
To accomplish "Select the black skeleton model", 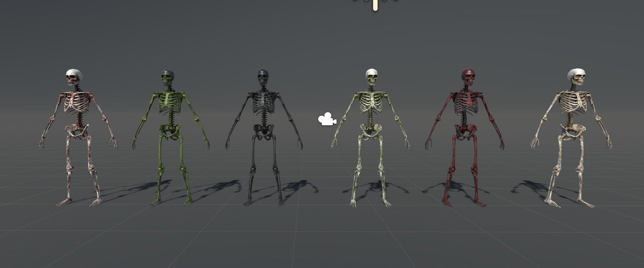I will point(264,137).
